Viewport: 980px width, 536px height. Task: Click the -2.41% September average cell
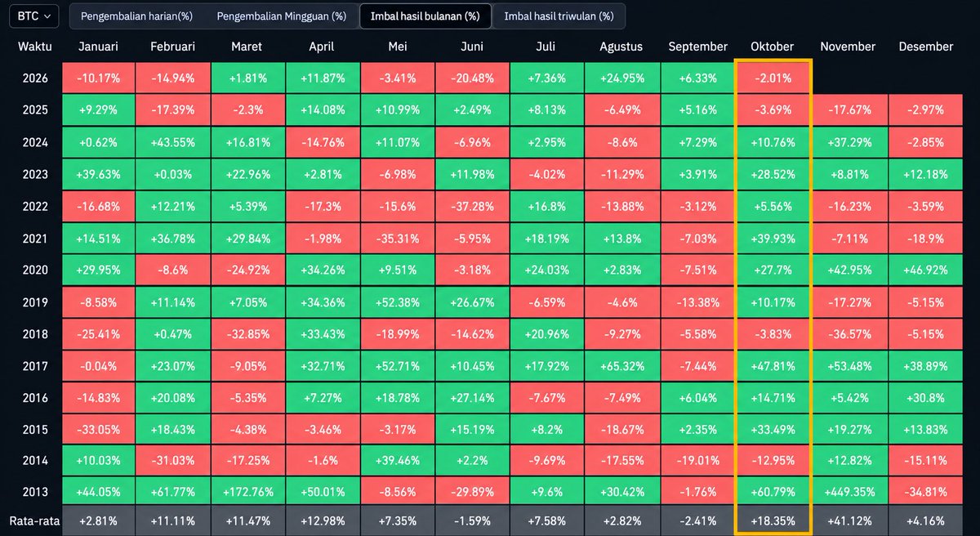697,520
